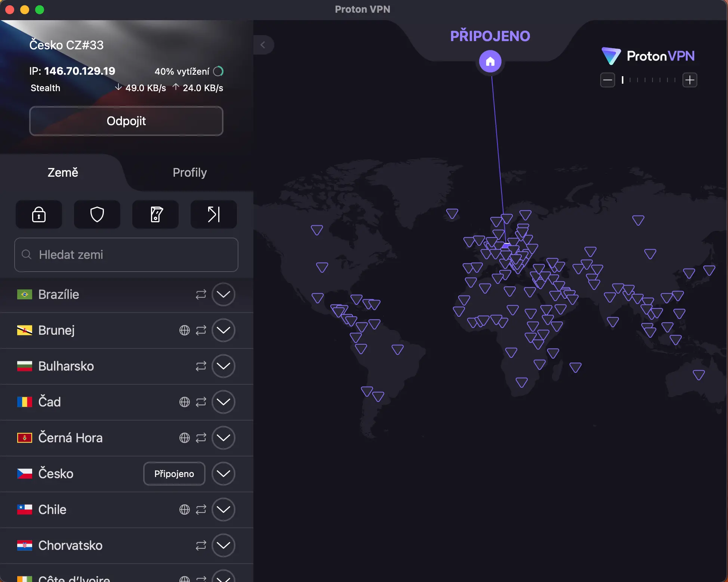
Task: Select the Země tab
Action: tap(63, 173)
